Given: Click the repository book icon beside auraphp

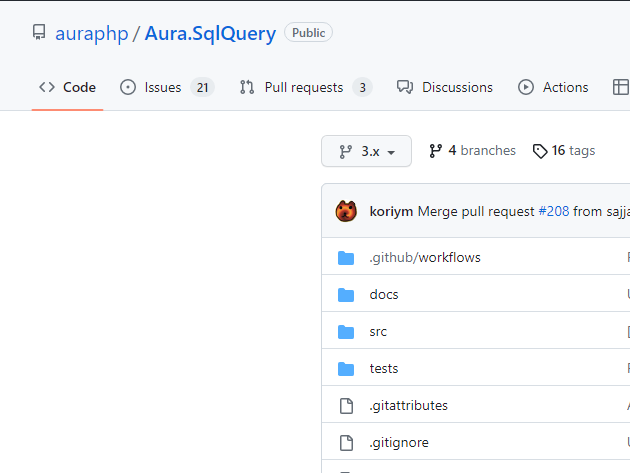Looking at the screenshot, I should (39, 33).
